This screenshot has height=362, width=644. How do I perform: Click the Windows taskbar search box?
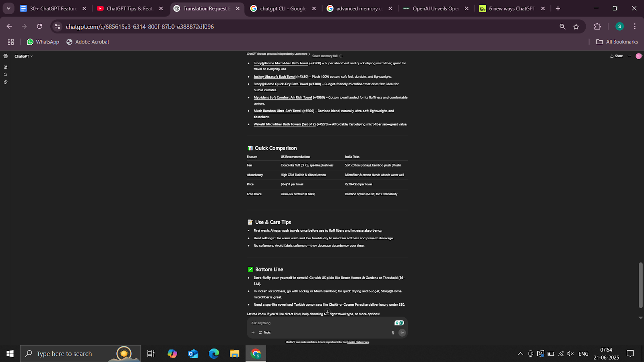(80, 354)
